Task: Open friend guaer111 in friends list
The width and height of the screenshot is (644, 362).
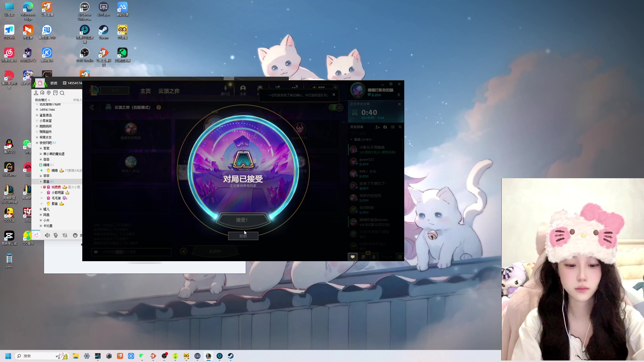Action: coord(375,162)
